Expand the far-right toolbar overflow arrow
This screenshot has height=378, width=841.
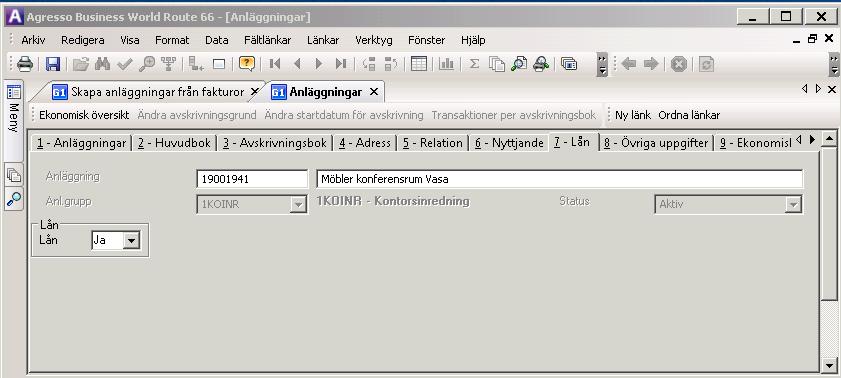(x=834, y=64)
